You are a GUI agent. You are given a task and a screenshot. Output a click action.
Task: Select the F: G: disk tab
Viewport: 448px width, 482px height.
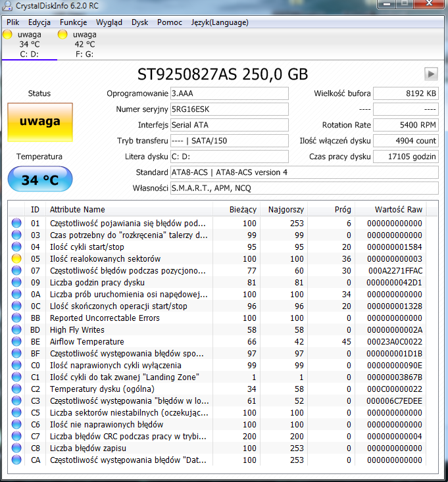(85, 44)
